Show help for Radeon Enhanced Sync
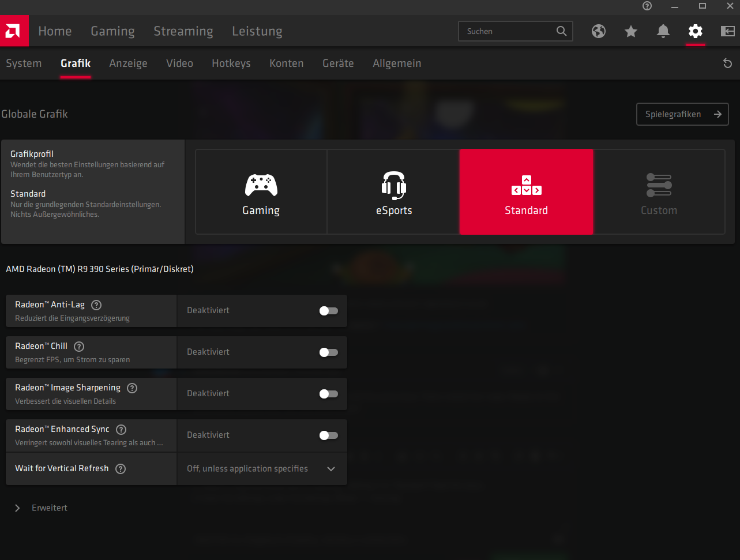Viewport: 740px width, 560px height. pos(121,430)
